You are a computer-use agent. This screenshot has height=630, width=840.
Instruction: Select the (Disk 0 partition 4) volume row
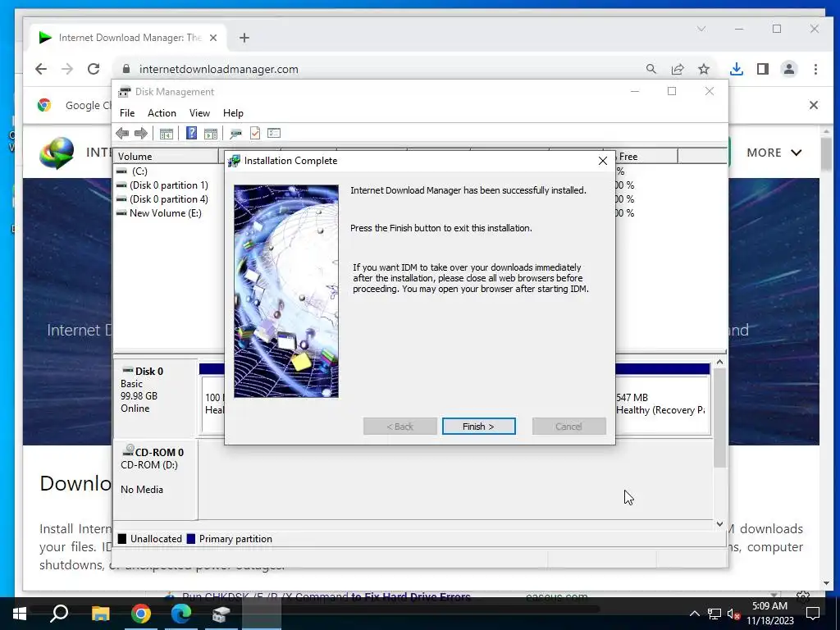168,199
